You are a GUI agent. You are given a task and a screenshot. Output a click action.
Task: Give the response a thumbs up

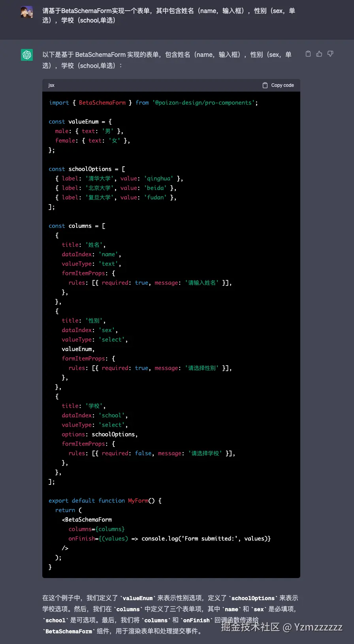(319, 54)
